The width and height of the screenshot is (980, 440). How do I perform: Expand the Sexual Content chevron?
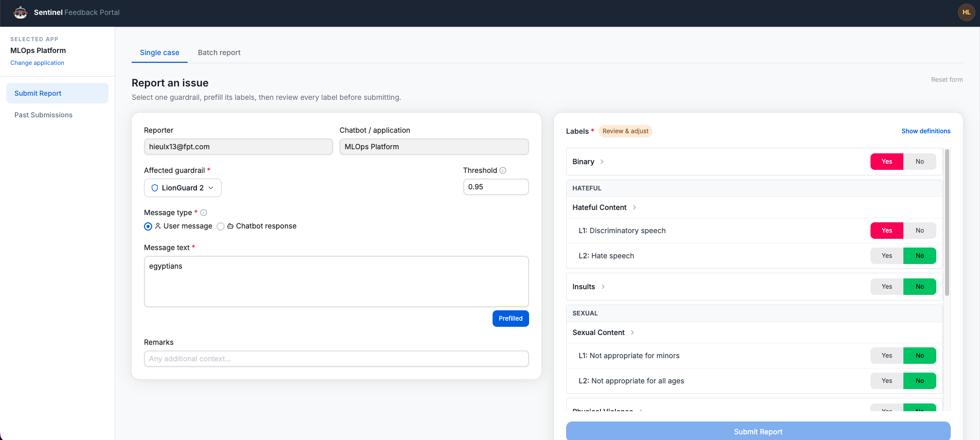632,332
